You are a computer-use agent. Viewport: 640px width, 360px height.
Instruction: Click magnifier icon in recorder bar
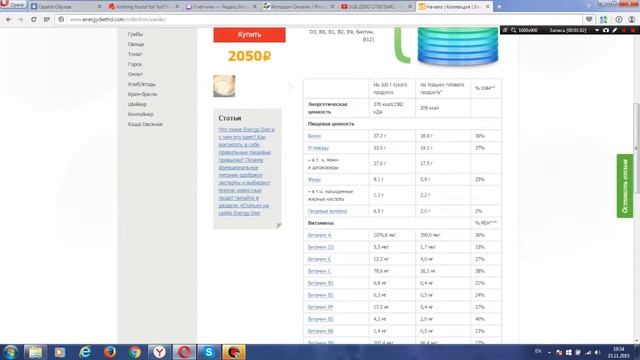tap(513, 30)
